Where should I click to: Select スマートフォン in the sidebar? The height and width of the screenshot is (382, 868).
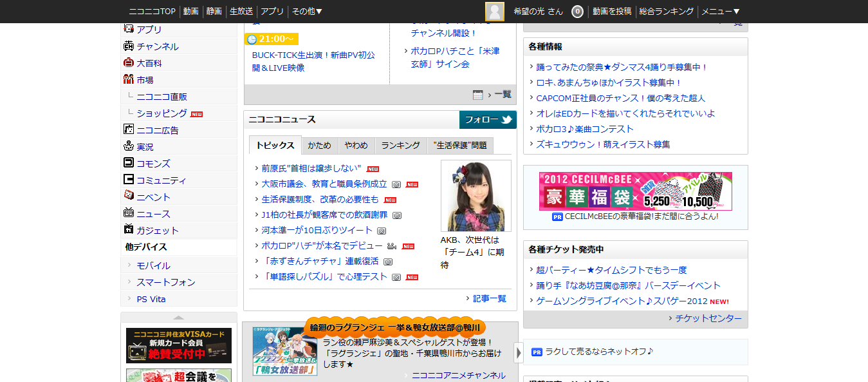point(166,282)
